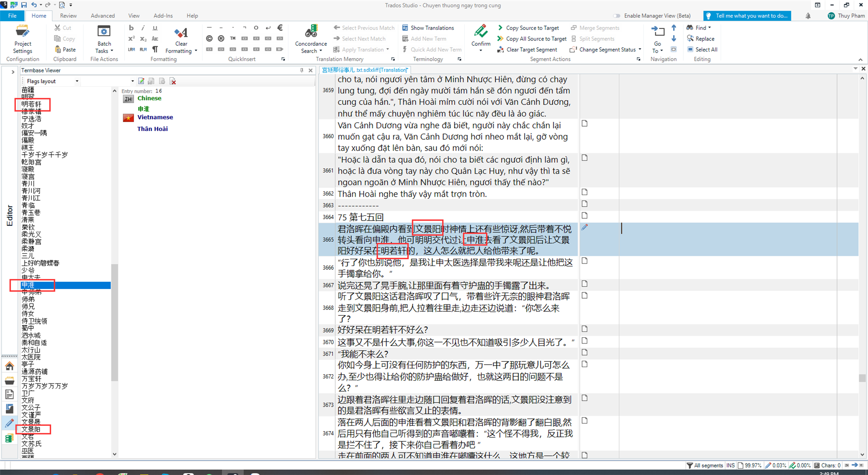868x475 pixels.
Task: Select term 明若轩 in termbase list
Action: pos(31,104)
